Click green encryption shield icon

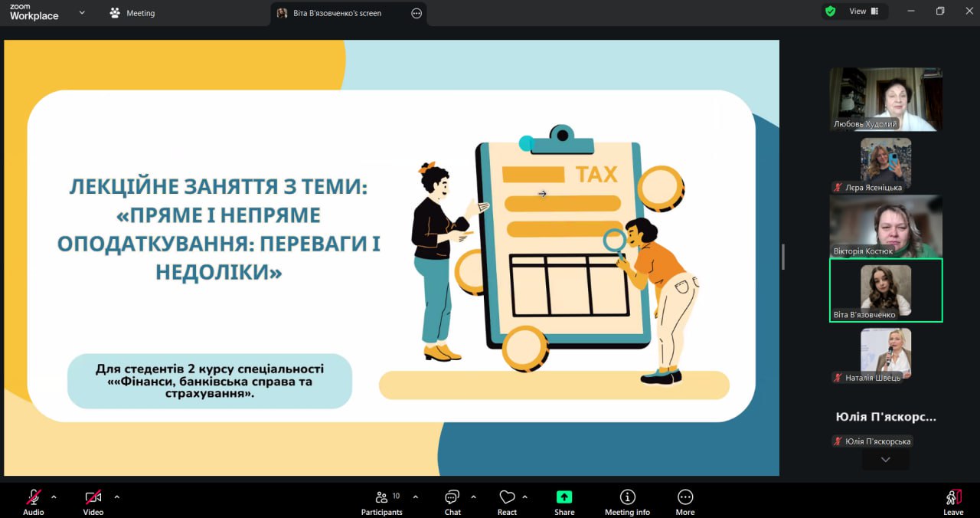830,11
